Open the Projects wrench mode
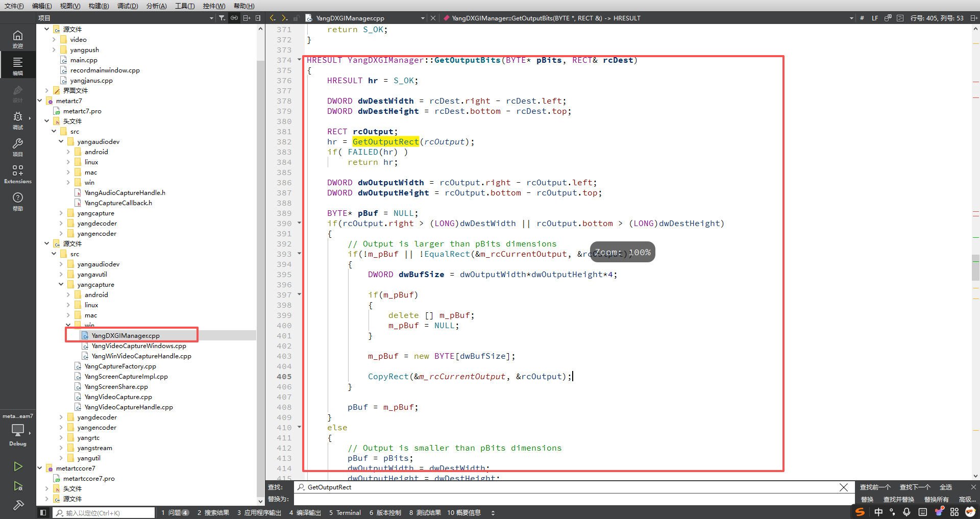 point(18,147)
